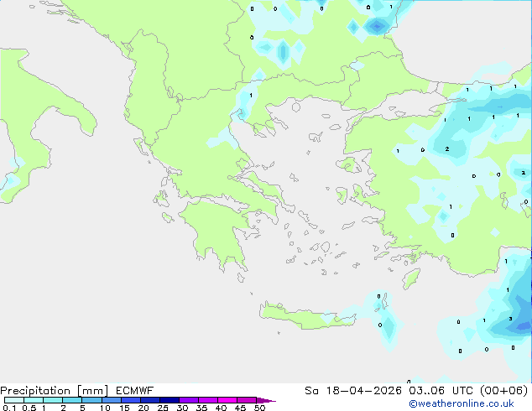Screen dimensions: 532x411
Task: Click the date 18-04-2026
Action: (x=363, y=391)
